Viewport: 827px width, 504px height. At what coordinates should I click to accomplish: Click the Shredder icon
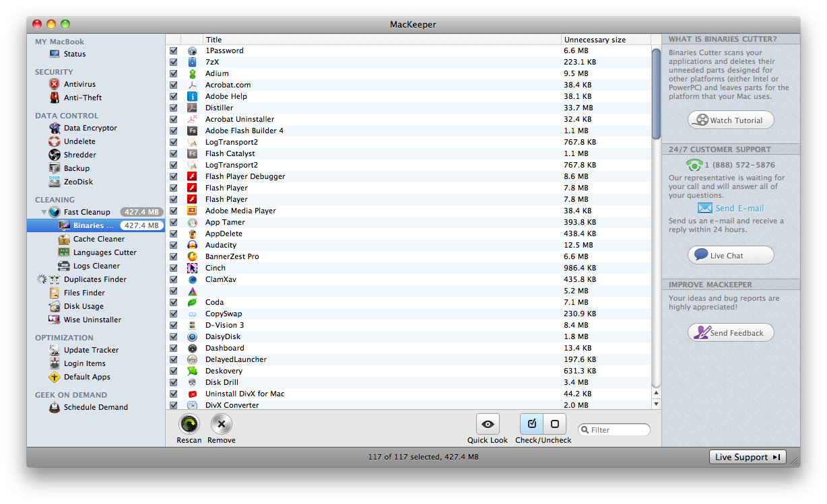pos(55,155)
